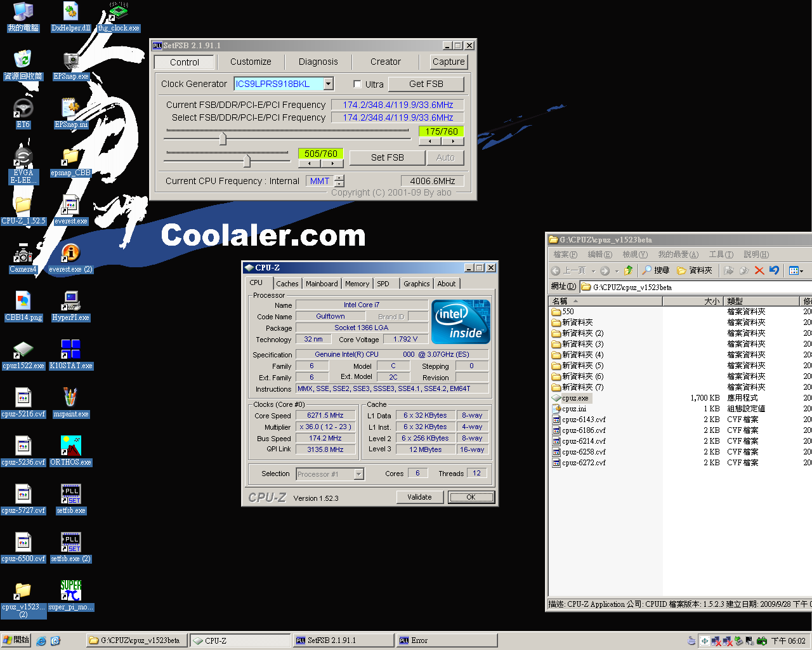Toggle the Ultra checkbox in SetFSB
This screenshot has width=812, height=650.
click(x=357, y=84)
